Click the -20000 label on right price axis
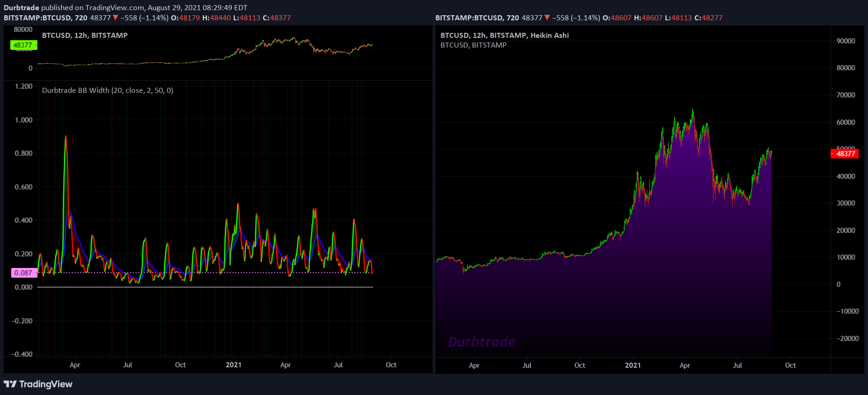The height and width of the screenshot is (395, 868). [847, 338]
